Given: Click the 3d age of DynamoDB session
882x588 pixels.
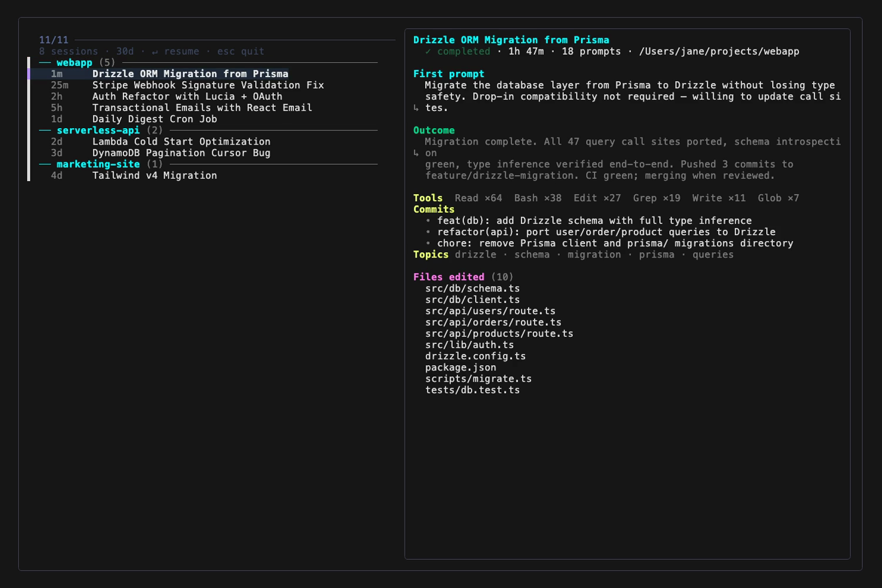Looking at the screenshot, I should [56, 153].
